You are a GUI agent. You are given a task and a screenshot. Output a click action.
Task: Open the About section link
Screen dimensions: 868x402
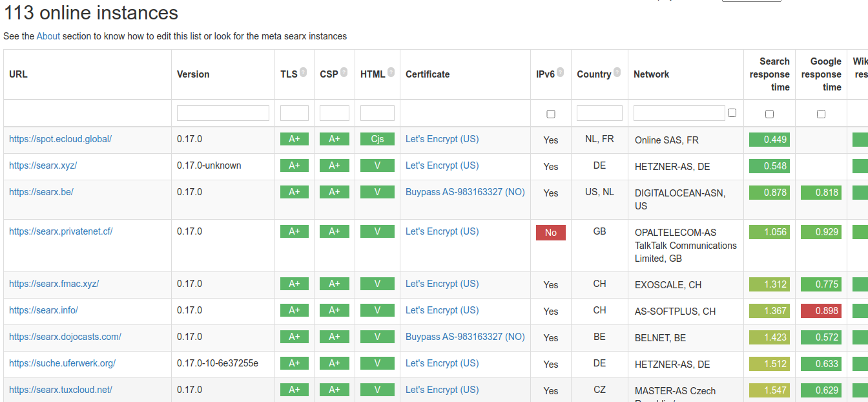[x=48, y=36]
